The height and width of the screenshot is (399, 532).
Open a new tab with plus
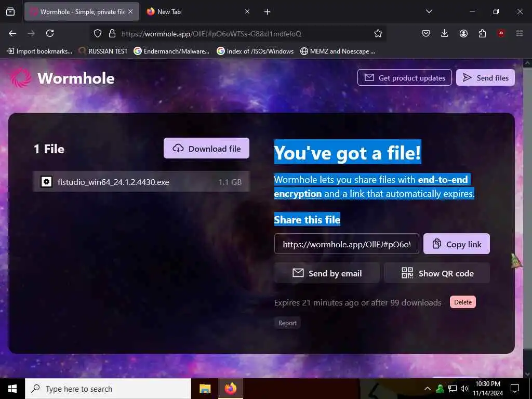click(x=268, y=12)
